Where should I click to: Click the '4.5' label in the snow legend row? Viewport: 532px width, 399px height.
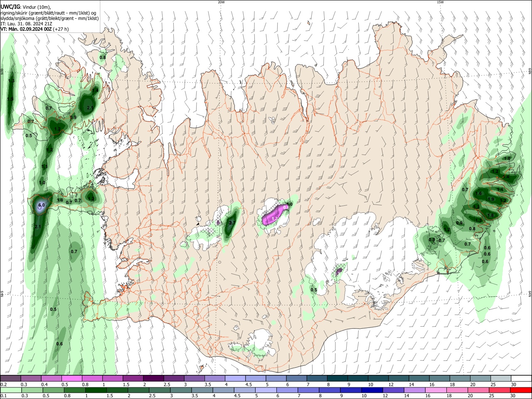click(249, 384)
